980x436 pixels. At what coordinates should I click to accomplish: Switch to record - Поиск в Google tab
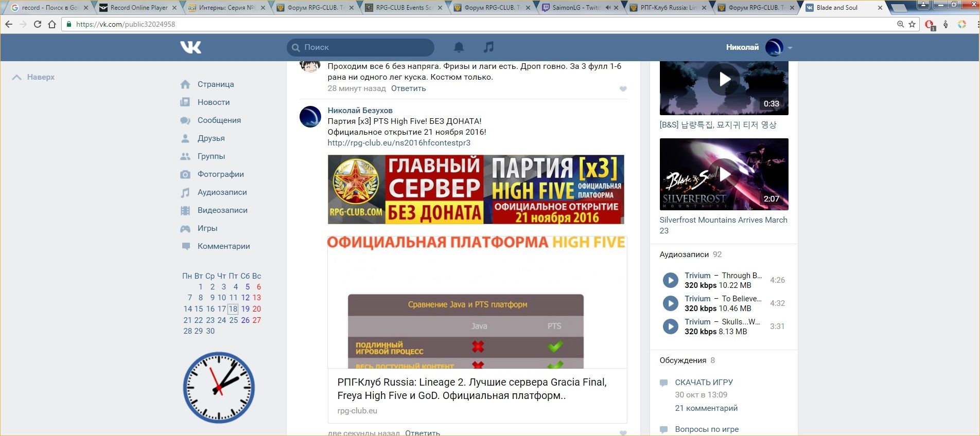pyautogui.click(x=50, y=8)
